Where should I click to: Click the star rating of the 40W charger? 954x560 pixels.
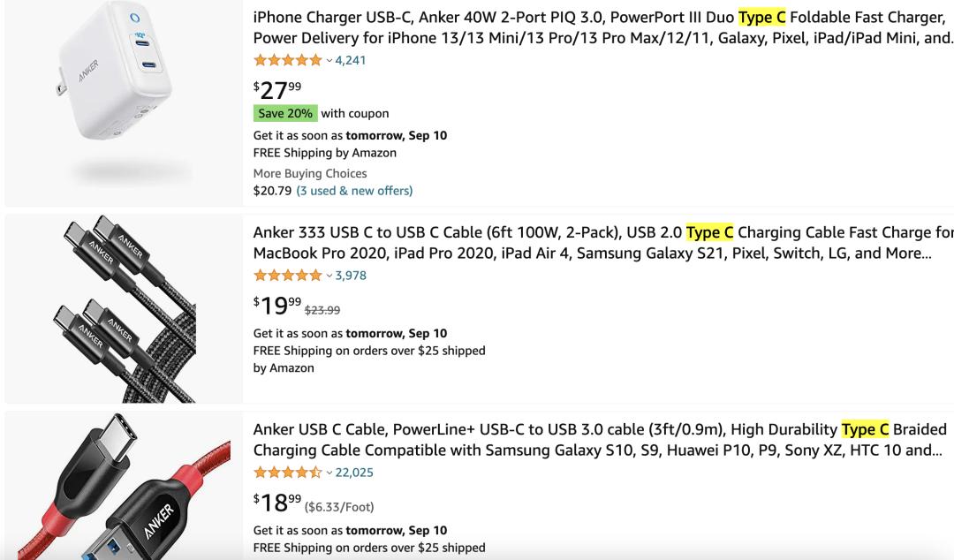287,60
